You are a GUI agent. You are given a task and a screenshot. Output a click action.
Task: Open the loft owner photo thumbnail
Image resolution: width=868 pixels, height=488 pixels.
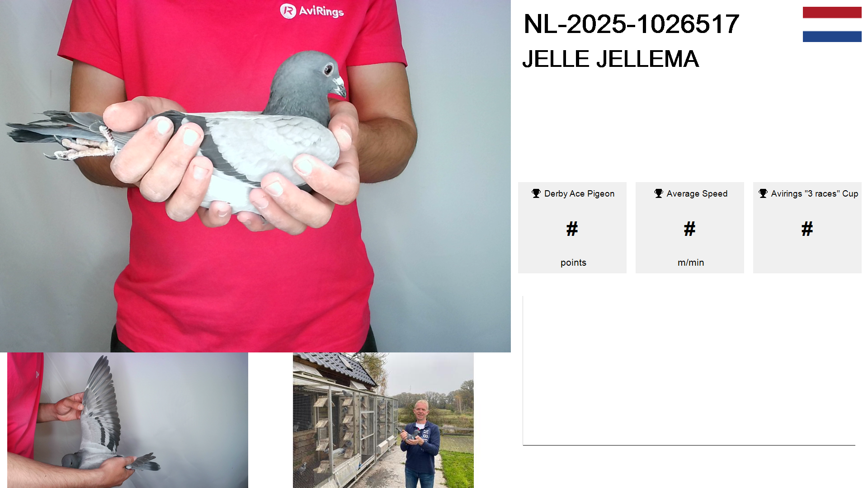383,420
